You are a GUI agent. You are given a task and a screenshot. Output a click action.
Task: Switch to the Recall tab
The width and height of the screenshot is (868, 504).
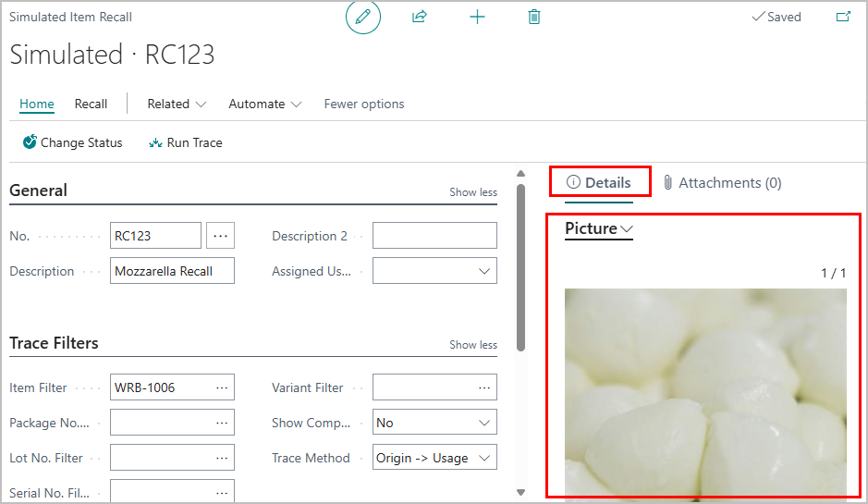click(91, 104)
